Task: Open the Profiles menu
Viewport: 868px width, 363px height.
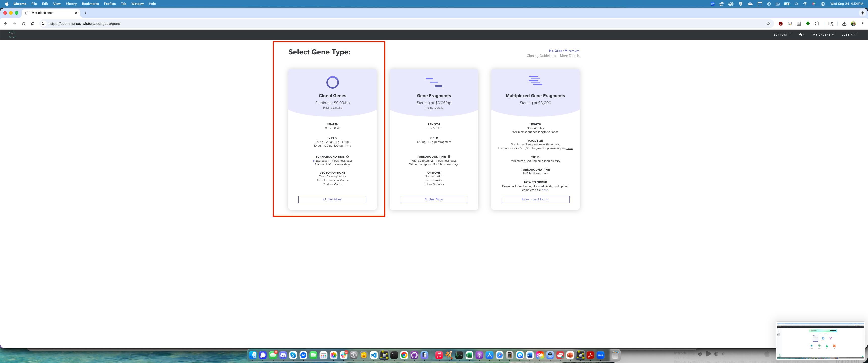Action: coord(110,4)
